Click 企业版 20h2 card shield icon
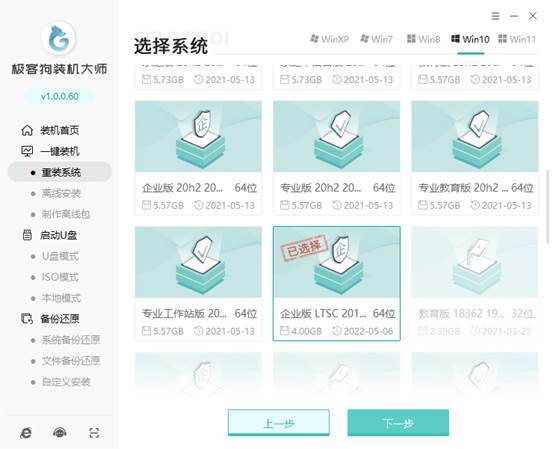The width and height of the screenshot is (553, 449). (202, 124)
